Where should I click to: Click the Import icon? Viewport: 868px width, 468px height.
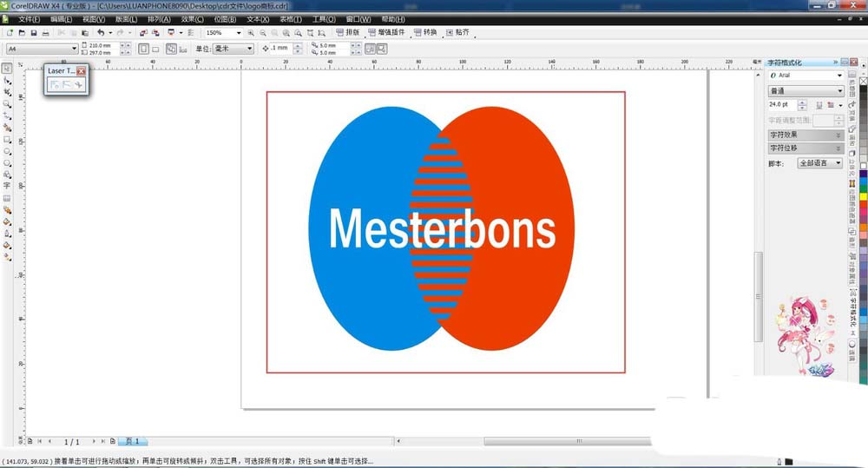tap(143, 33)
